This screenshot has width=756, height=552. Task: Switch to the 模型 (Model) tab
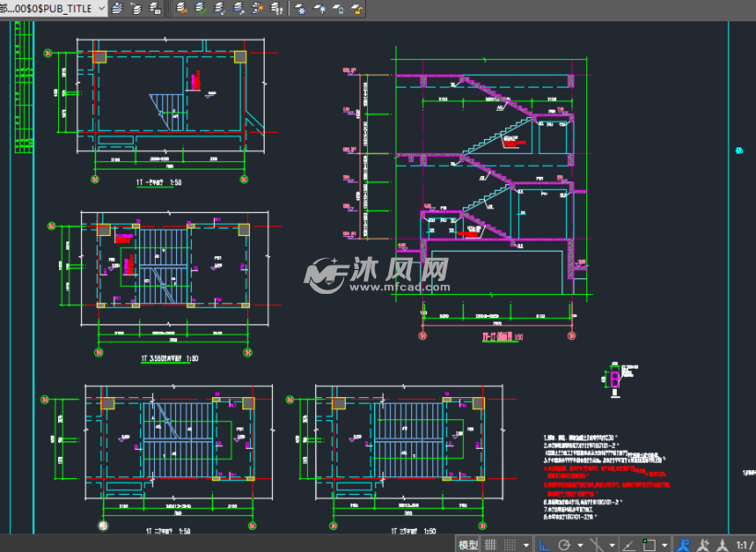(x=468, y=545)
